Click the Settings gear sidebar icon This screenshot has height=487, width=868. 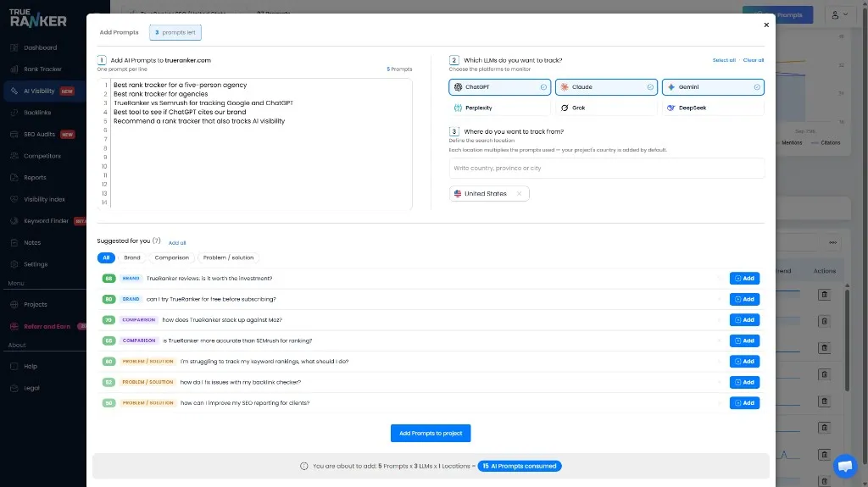click(x=14, y=264)
